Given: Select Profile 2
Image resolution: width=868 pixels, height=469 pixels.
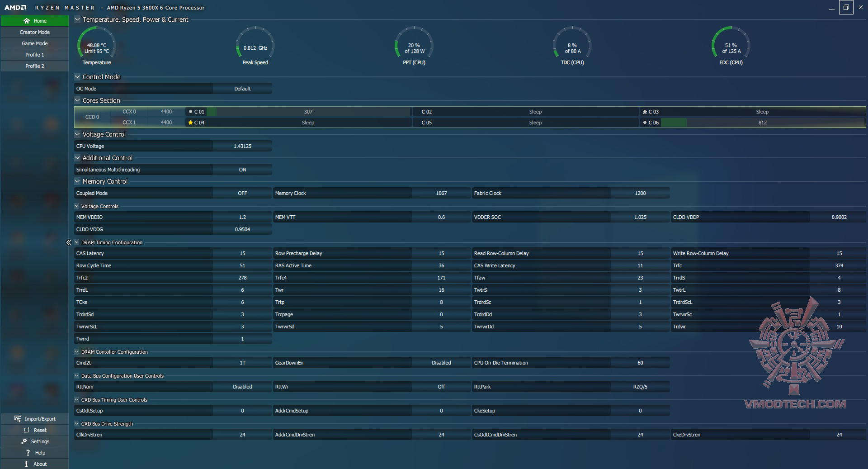Looking at the screenshot, I should (35, 66).
